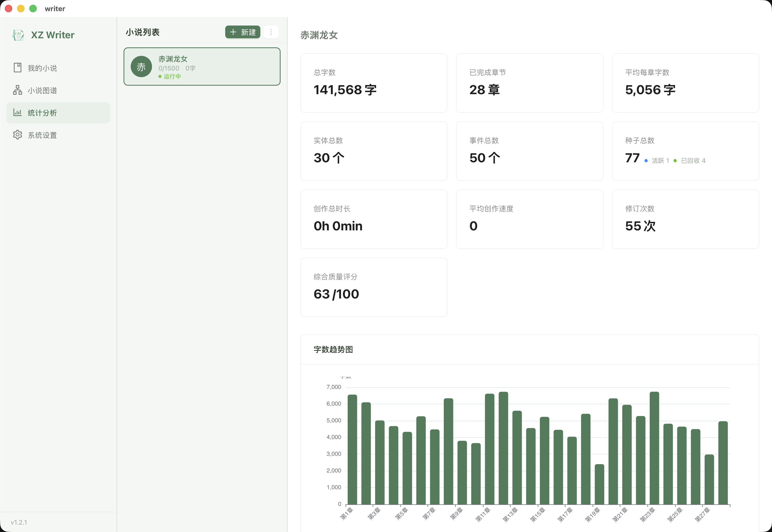Click the bar chart icon beside 统计分析
Viewport: 772px width, 532px height.
point(17,112)
